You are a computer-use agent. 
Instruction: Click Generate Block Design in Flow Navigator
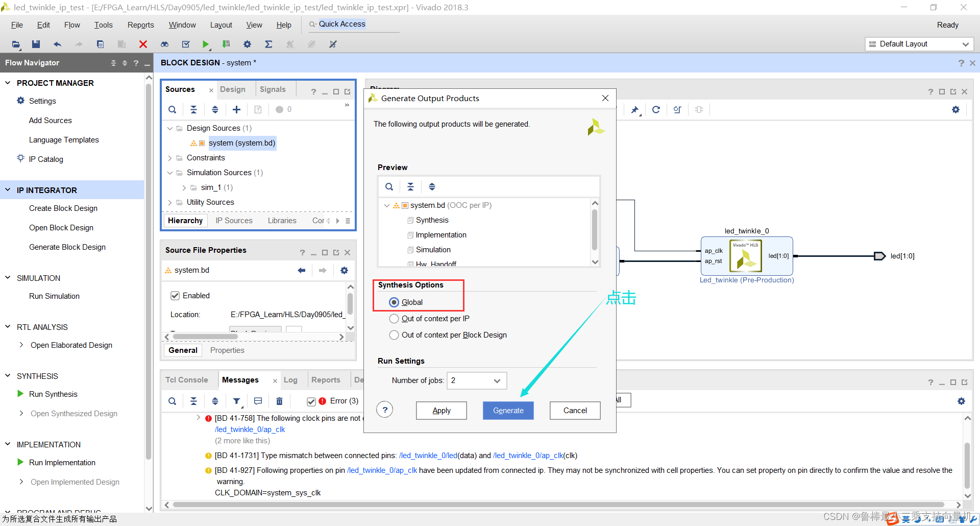click(67, 247)
